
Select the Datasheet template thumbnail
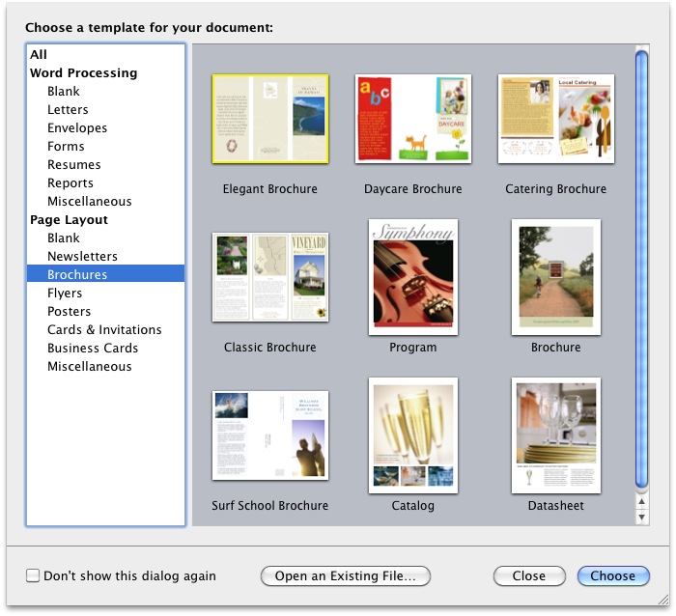tap(556, 435)
